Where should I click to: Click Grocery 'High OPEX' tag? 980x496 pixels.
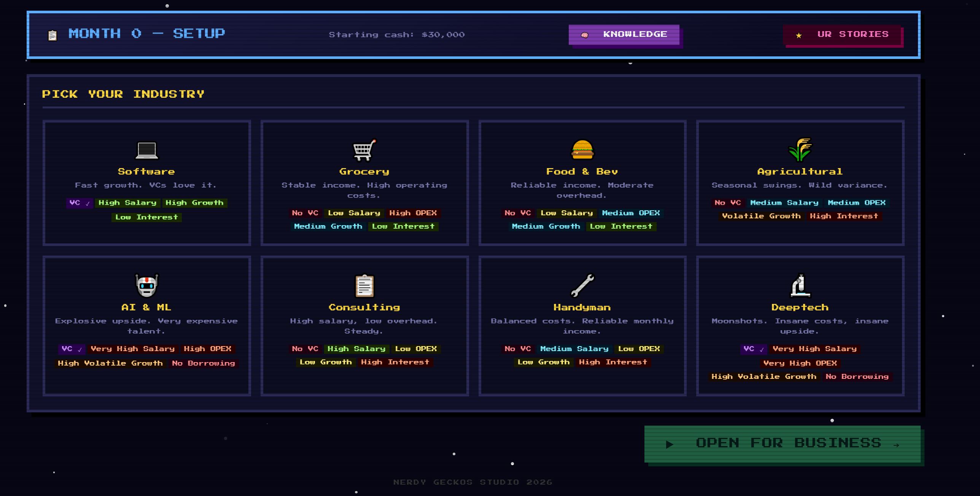coord(413,213)
